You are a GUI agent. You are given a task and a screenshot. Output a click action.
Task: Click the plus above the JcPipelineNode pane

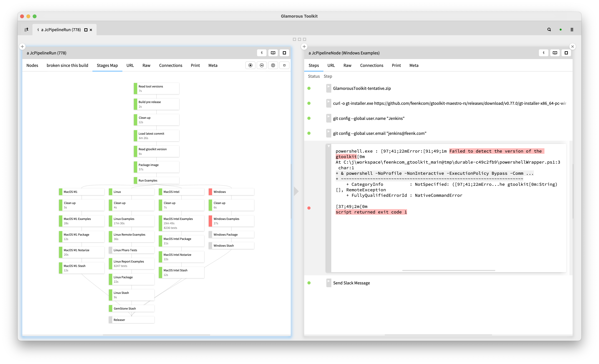[x=304, y=46]
